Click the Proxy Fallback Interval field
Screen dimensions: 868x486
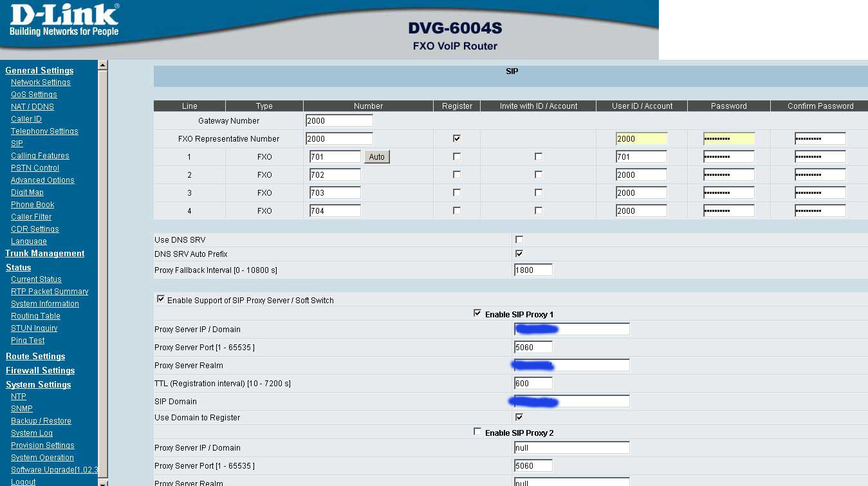coord(533,270)
